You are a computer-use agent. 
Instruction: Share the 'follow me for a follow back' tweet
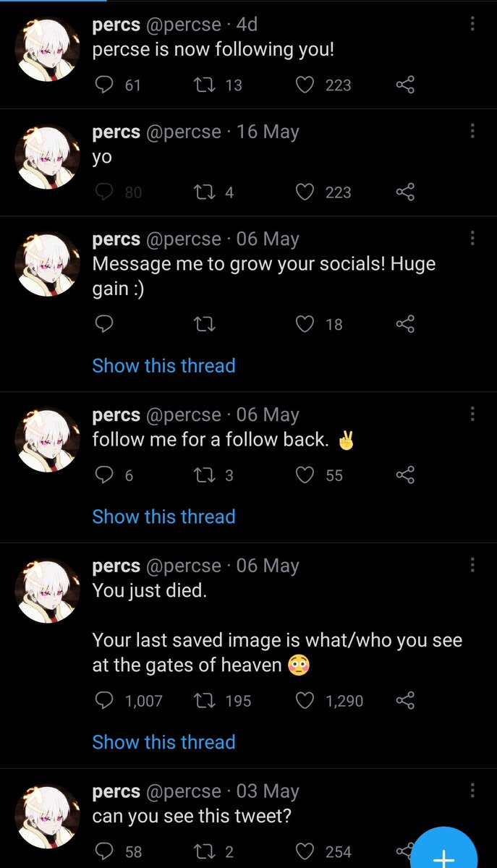405,475
